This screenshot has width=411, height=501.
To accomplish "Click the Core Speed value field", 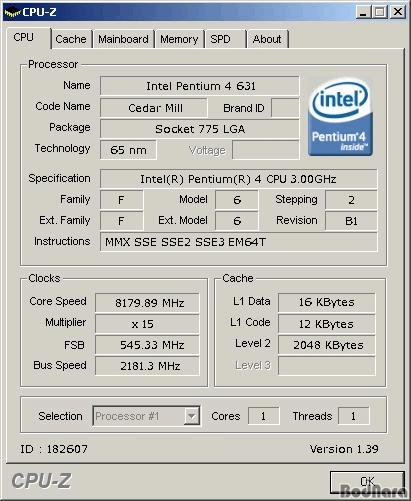I will 147,303.
